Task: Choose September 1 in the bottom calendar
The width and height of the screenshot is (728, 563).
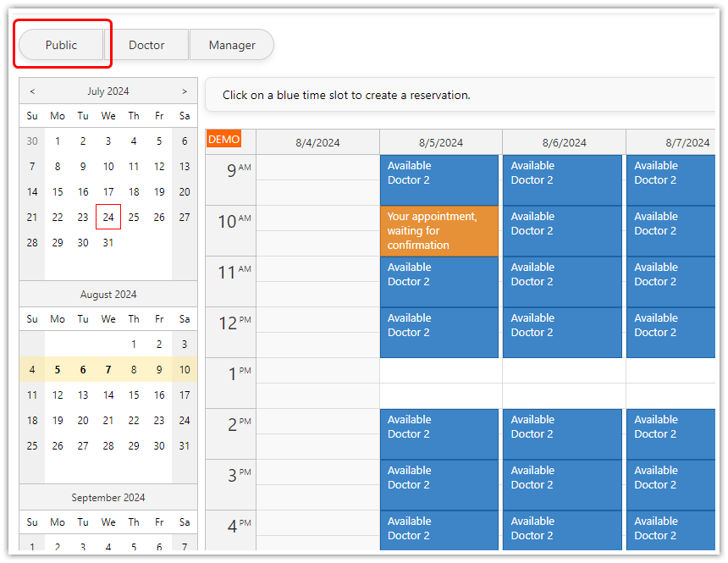Action: (31, 547)
